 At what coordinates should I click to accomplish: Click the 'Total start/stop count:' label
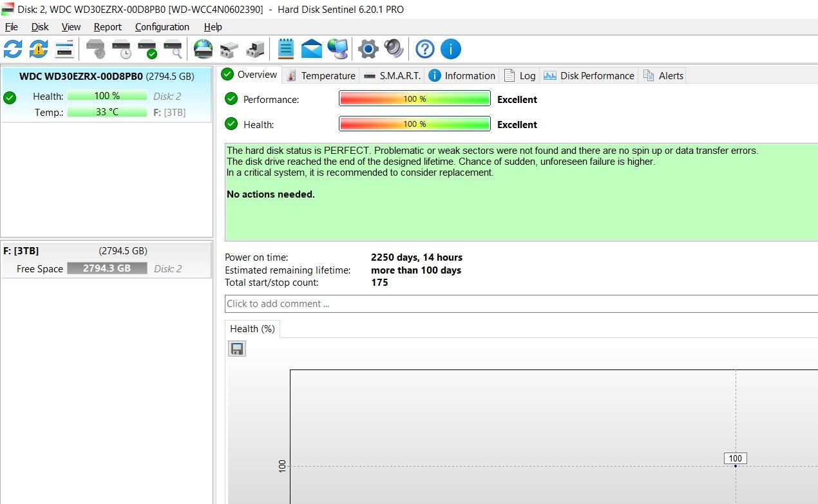pyautogui.click(x=271, y=283)
